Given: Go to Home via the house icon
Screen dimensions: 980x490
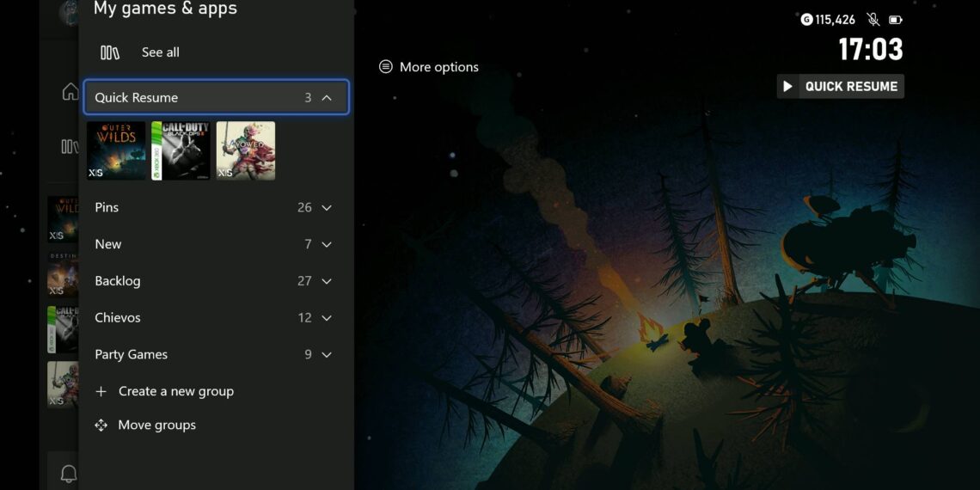Looking at the screenshot, I should [70, 92].
